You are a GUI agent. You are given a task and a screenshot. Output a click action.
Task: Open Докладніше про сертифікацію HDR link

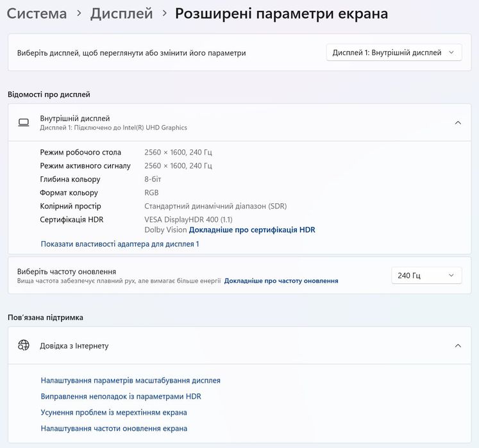252,229
